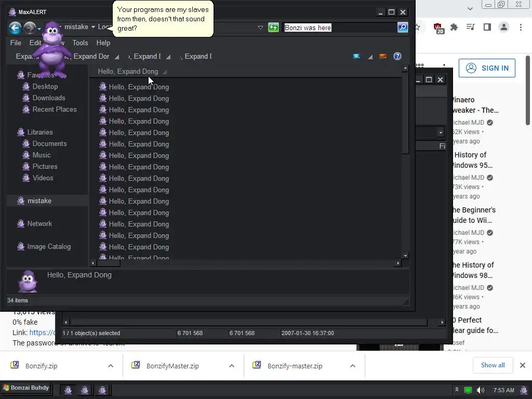Click the large Bonzi thumbnail in details pane
The height and width of the screenshot is (399, 532).
(x=28, y=281)
